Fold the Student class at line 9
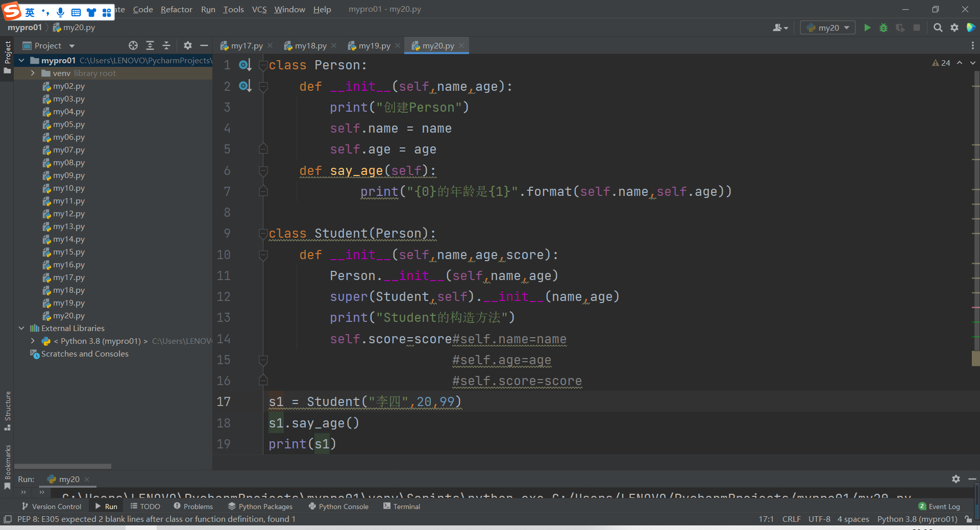Screen dimensions: 980x530 pos(263,234)
